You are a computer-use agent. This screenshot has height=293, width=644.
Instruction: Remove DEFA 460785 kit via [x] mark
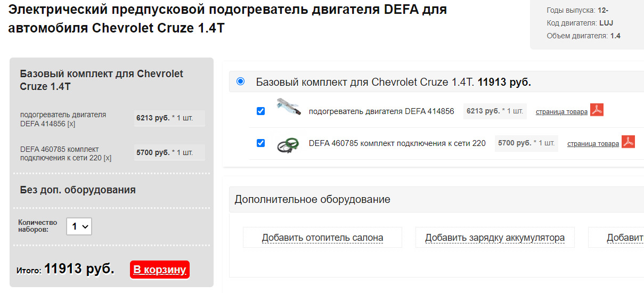pyautogui.click(x=107, y=158)
